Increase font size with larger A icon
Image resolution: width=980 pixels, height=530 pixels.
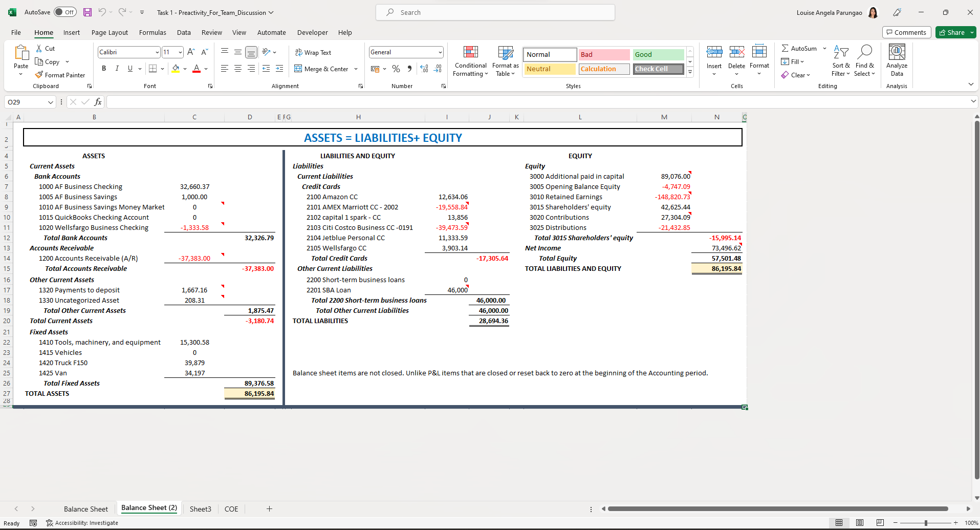click(x=191, y=52)
